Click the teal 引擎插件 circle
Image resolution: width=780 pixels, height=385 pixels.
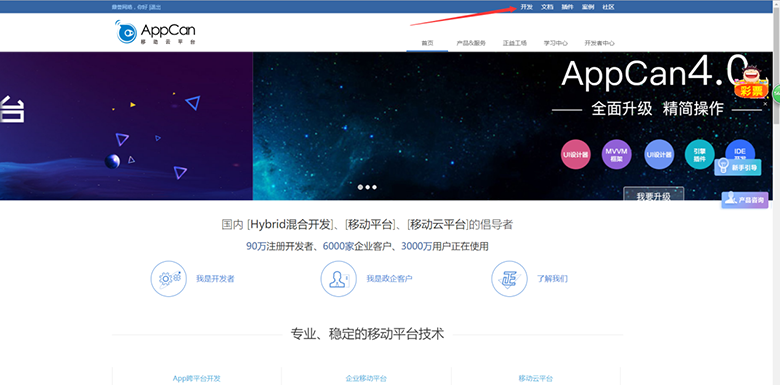tap(699, 155)
